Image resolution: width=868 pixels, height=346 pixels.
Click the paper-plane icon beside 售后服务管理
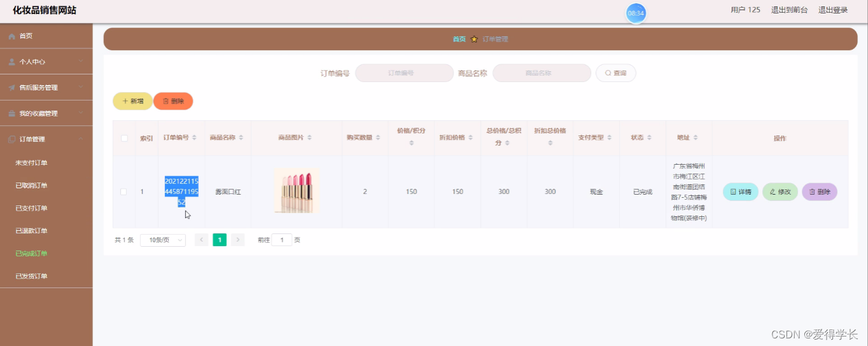(11, 88)
